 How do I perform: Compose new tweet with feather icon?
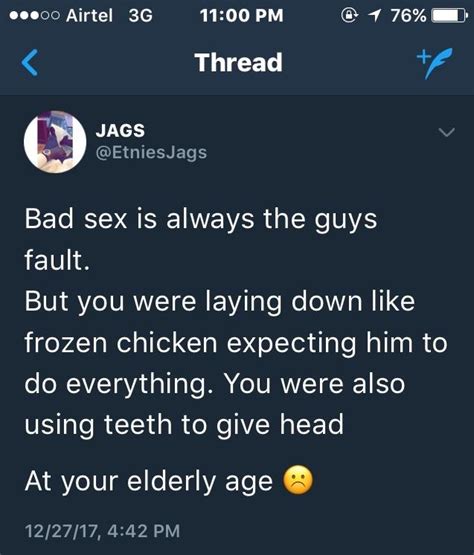pyautogui.click(x=434, y=63)
